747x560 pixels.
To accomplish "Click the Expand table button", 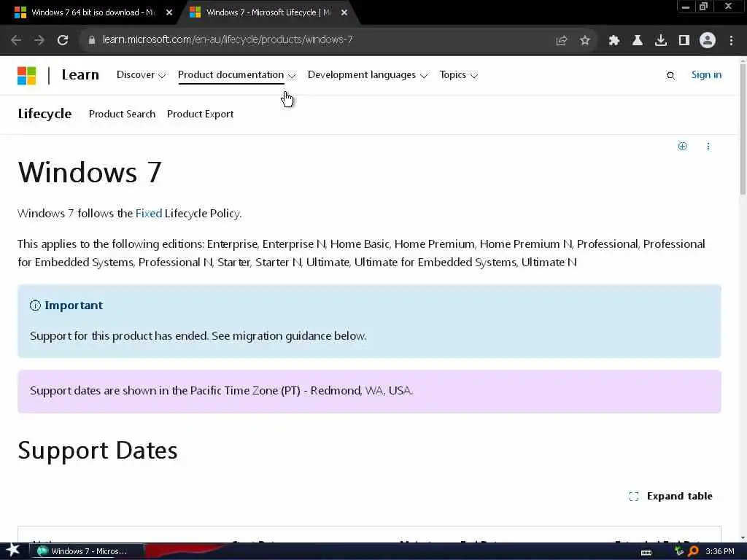I will [x=670, y=496].
